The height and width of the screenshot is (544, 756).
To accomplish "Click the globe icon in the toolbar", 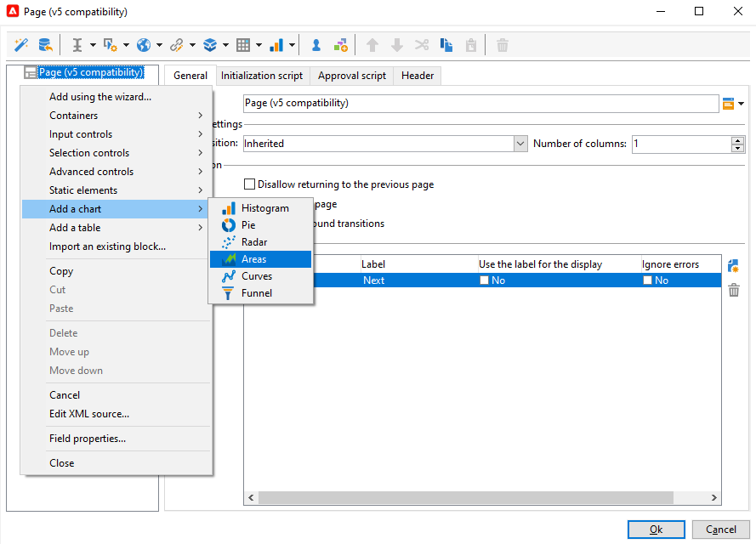I will (144, 45).
